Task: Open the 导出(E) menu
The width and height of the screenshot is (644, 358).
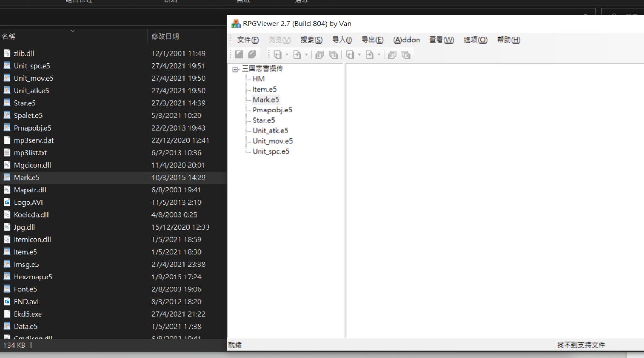Action: [x=372, y=40]
